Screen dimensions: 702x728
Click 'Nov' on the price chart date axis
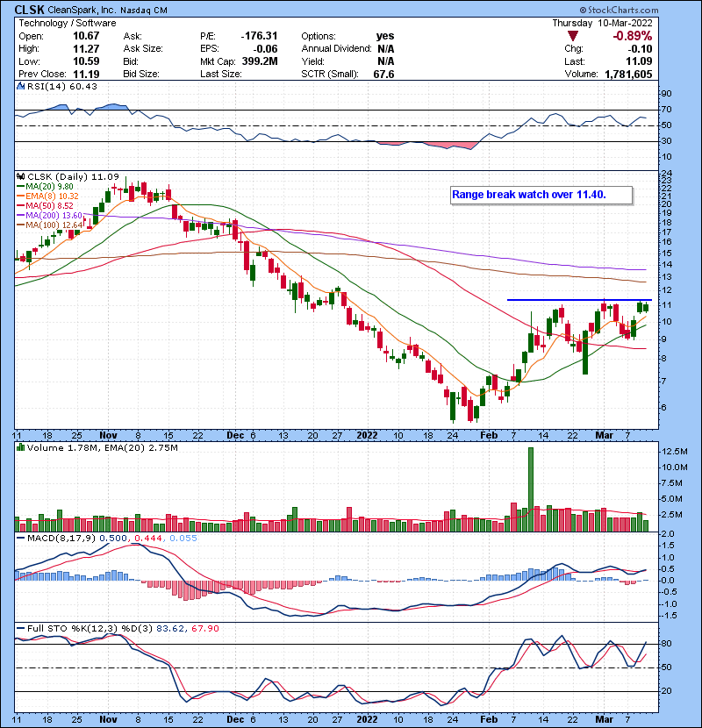(x=108, y=436)
